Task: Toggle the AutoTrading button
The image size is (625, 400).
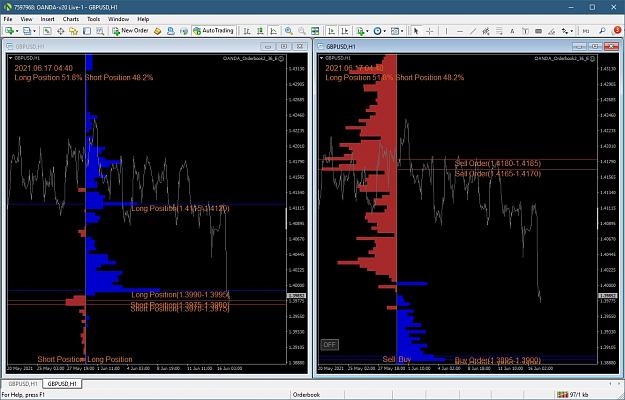Action: pyautogui.click(x=213, y=31)
